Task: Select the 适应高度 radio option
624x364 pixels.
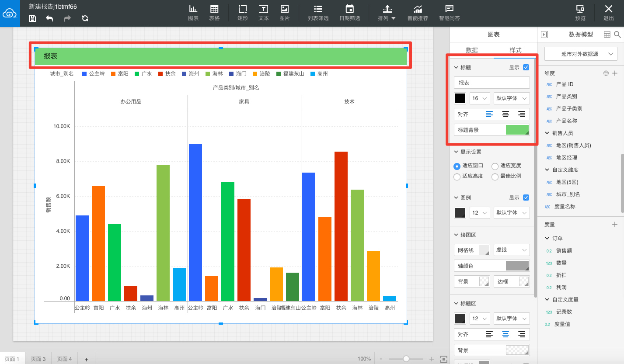Action: 457,177
